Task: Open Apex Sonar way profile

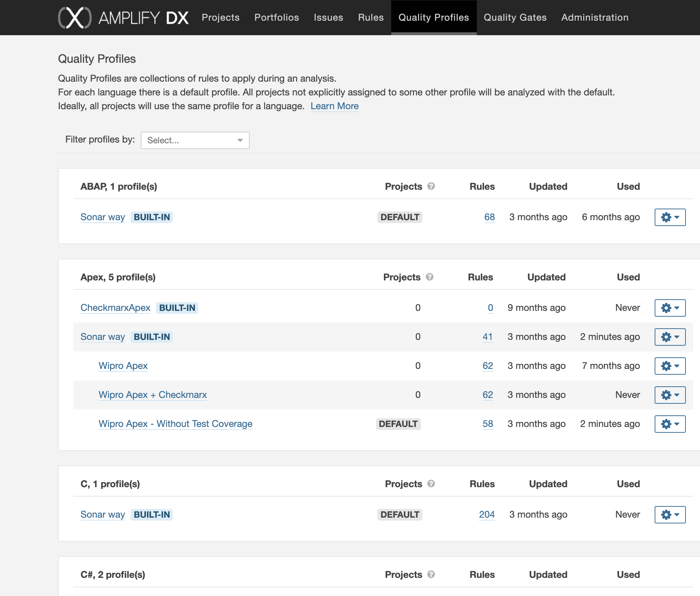Action: tap(103, 337)
